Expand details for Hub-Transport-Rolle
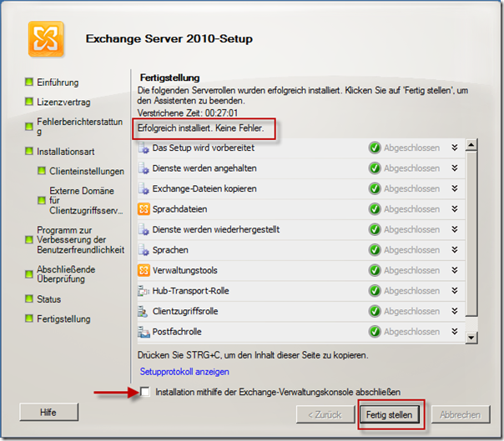504x441 pixels. coord(455,291)
